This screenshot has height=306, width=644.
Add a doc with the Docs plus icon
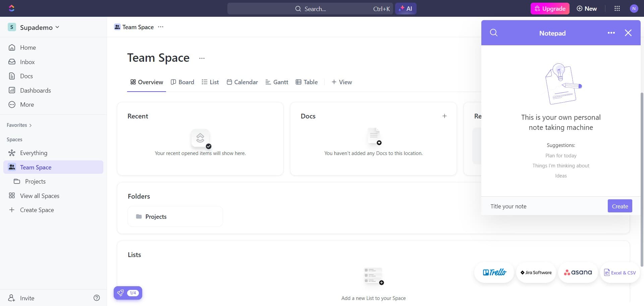(444, 116)
